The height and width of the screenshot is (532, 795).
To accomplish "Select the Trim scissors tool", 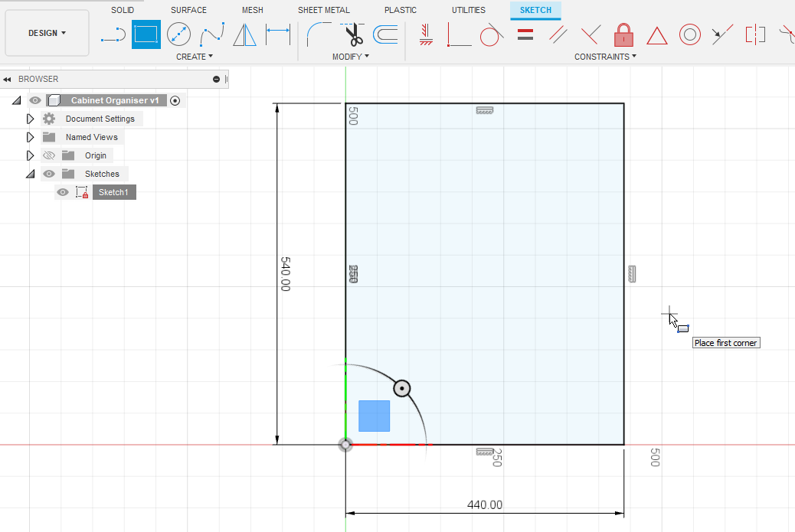I will point(353,34).
